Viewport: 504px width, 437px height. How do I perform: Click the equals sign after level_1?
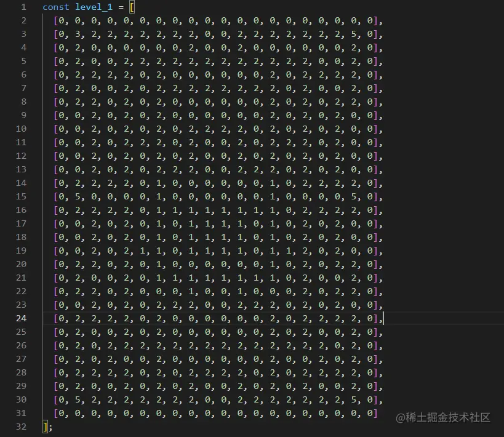point(121,7)
